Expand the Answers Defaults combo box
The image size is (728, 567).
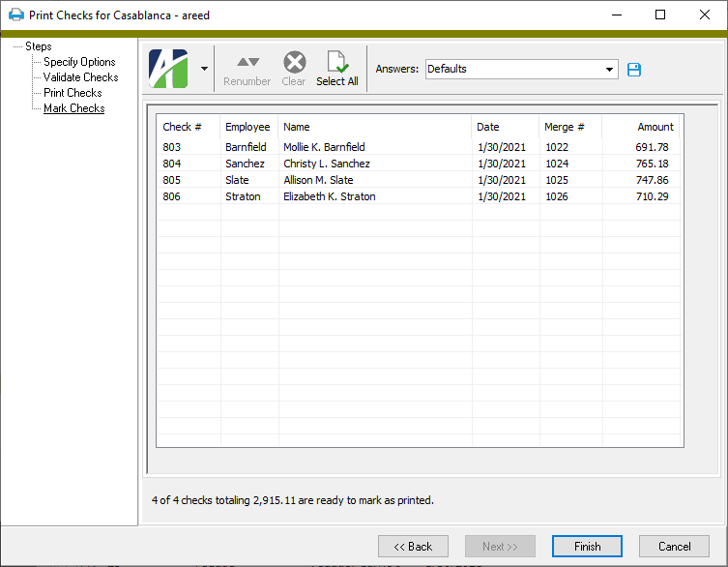coord(610,70)
